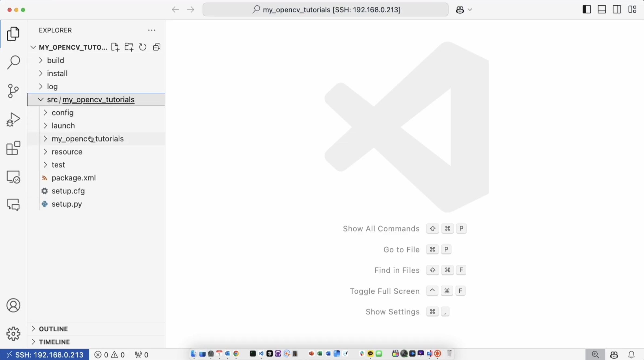Toggle the bottom panel visibility
The image size is (644, 360).
tap(602, 9)
